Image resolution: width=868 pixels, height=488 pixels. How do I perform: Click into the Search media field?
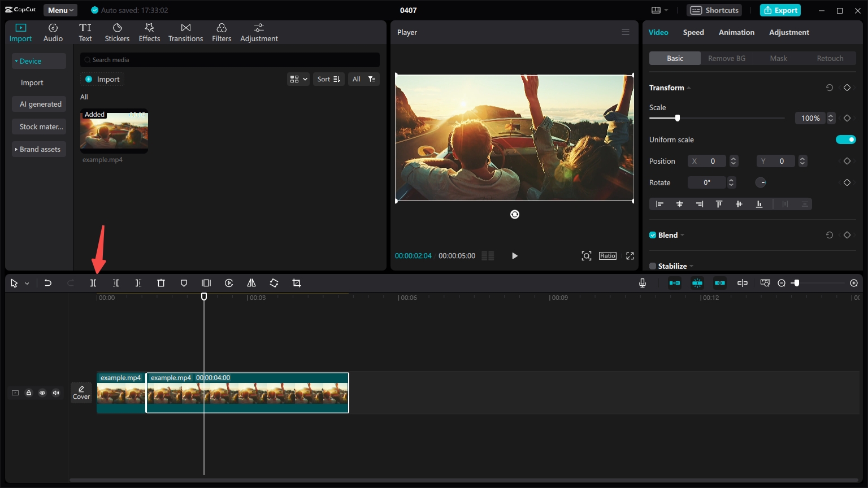pos(230,60)
